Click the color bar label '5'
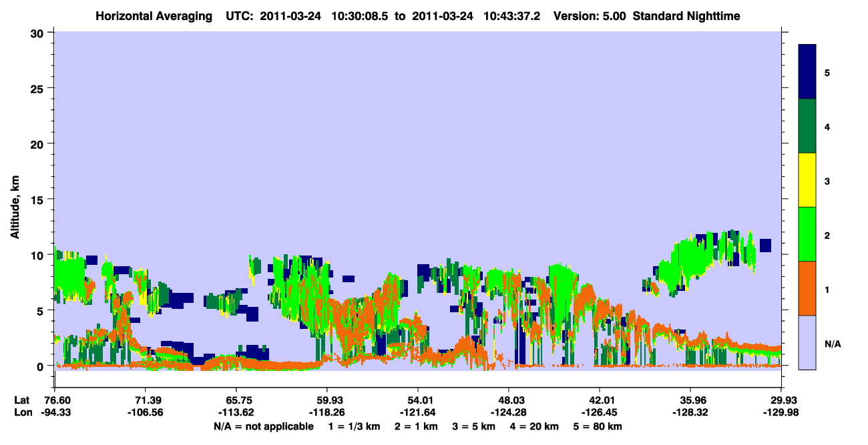The width and height of the screenshot is (868, 445). 827,73
